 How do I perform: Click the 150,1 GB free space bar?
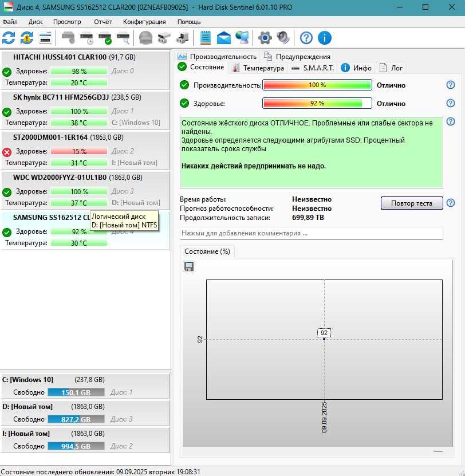point(76,392)
